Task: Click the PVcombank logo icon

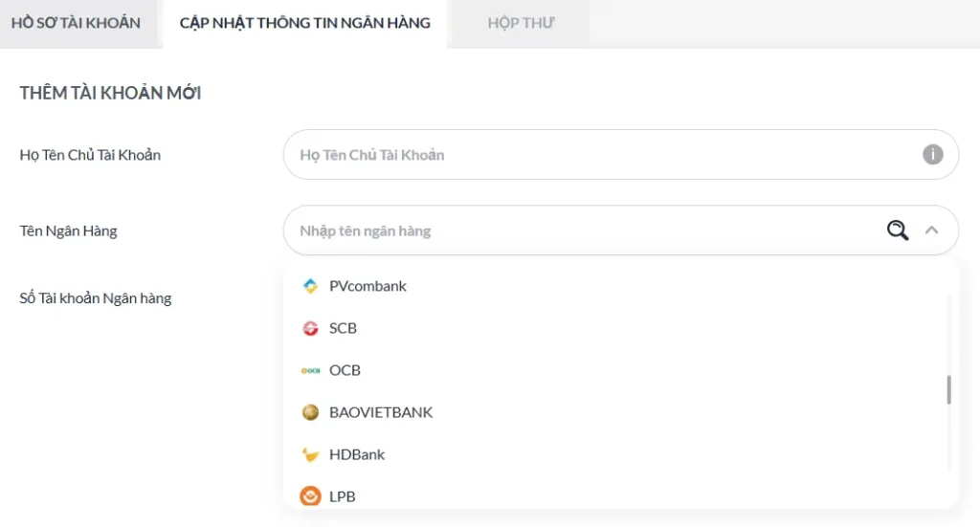Action: [310, 286]
